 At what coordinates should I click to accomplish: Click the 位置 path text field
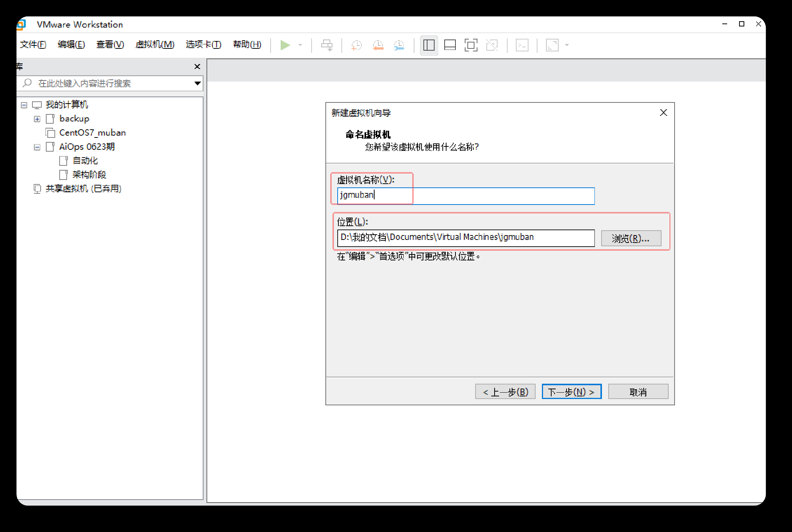(x=466, y=238)
